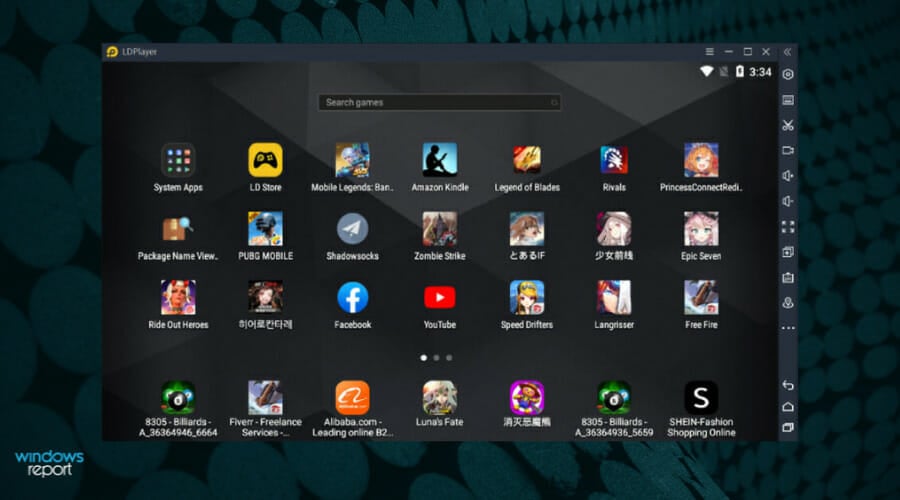Open Mobile Legends: Bang Bang game
The height and width of the screenshot is (500, 900).
[x=352, y=160]
